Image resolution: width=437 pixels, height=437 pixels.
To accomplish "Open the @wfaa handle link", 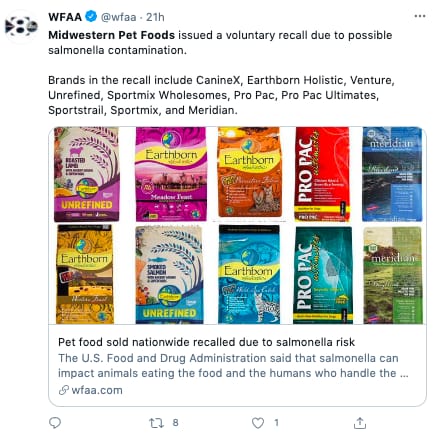I will (x=118, y=17).
